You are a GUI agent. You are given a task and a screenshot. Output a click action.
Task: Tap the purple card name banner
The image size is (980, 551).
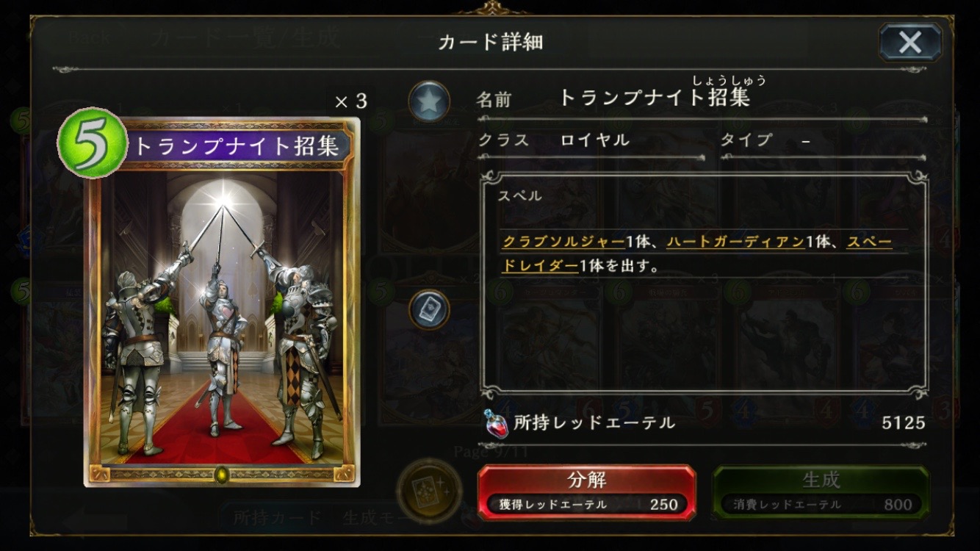(237, 145)
